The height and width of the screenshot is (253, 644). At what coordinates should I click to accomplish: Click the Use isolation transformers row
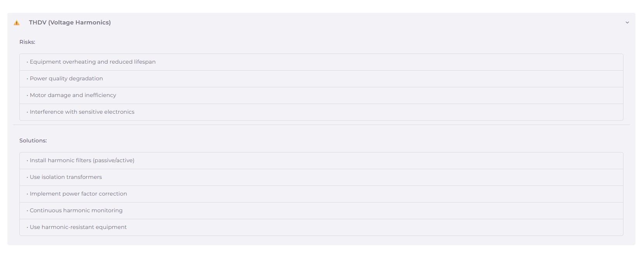(66, 177)
